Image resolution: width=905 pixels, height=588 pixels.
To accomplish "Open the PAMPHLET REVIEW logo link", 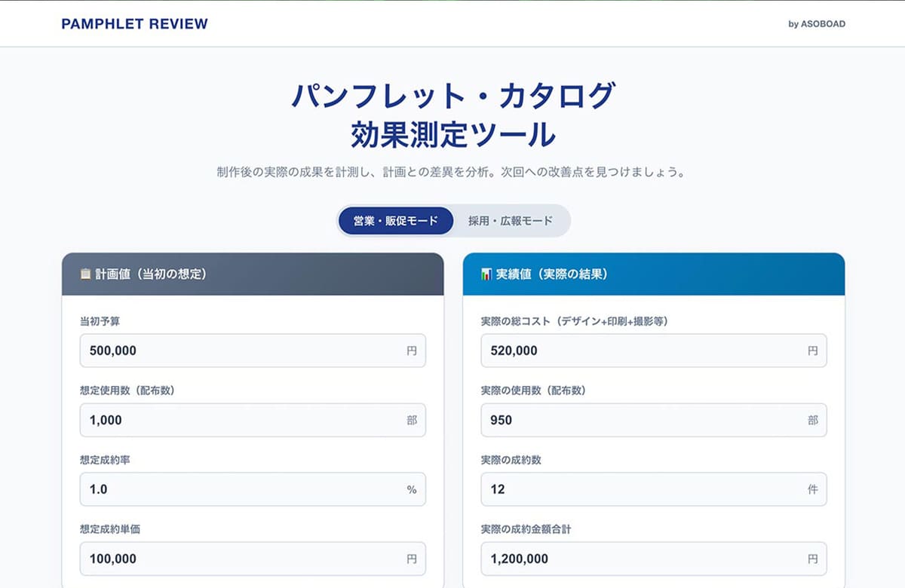I will point(135,23).
